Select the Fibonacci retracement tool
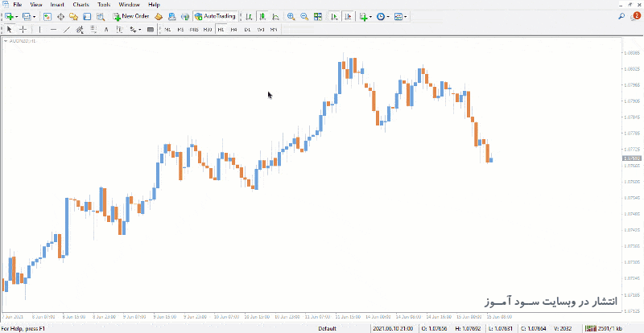This screenshot has height=333, width=644. pos(93,29)
